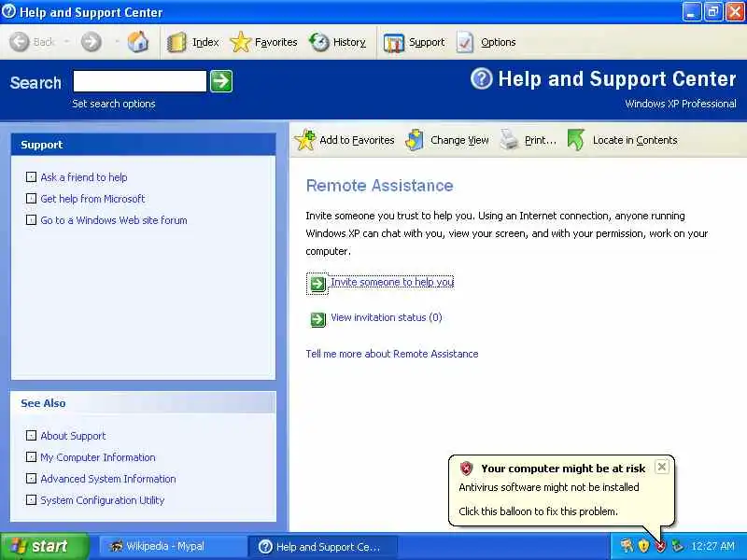Go to the Home page icon

point(137,42)
